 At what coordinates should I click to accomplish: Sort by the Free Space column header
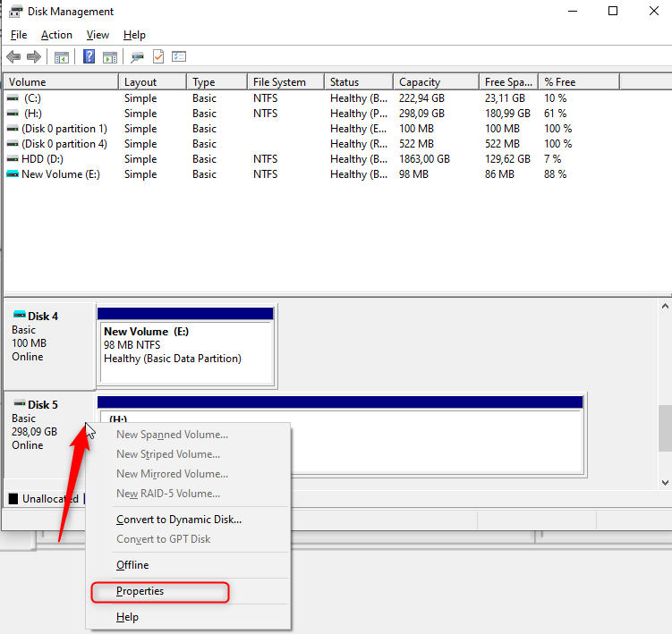pos(508,81)
